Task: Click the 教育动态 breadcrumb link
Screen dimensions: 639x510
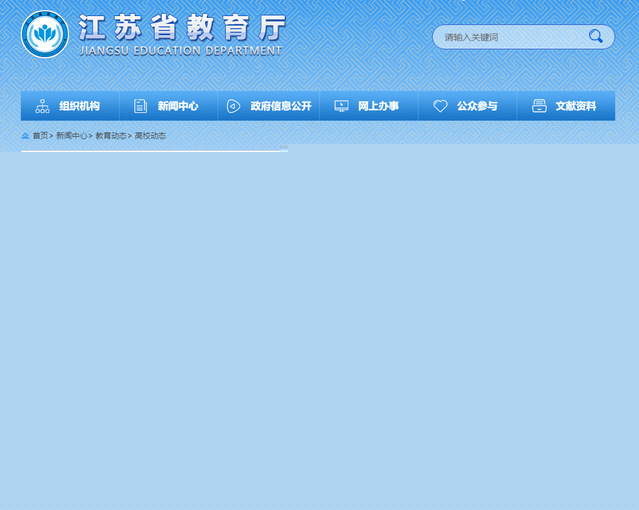Action: tap(110, 135)
